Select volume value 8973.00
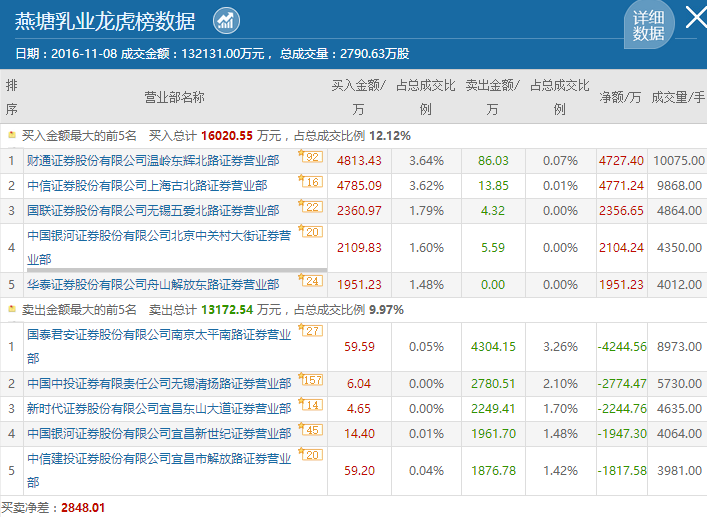Screen dimensions: 707x517 pyautogui.click(x=679, y=347)
